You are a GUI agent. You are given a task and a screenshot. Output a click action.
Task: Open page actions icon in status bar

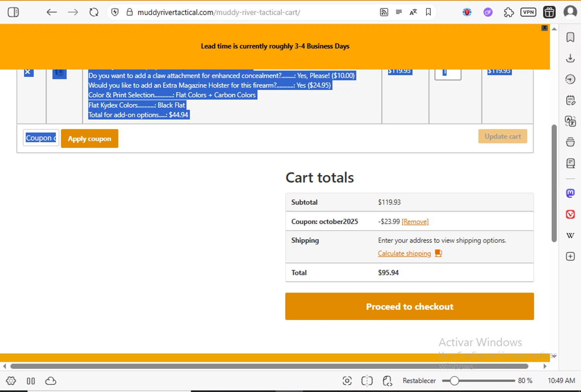click(x=387, y=381)
